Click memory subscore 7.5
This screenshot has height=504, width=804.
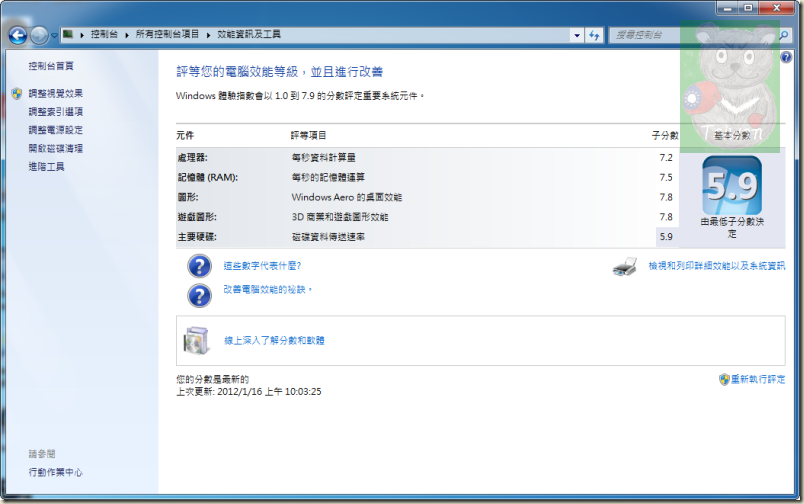pos(666,177)
